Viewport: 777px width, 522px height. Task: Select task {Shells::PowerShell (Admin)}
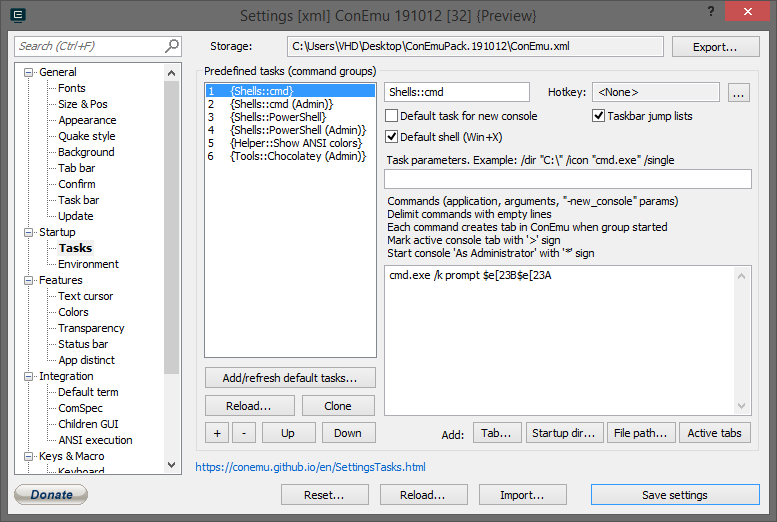point(290,130)
